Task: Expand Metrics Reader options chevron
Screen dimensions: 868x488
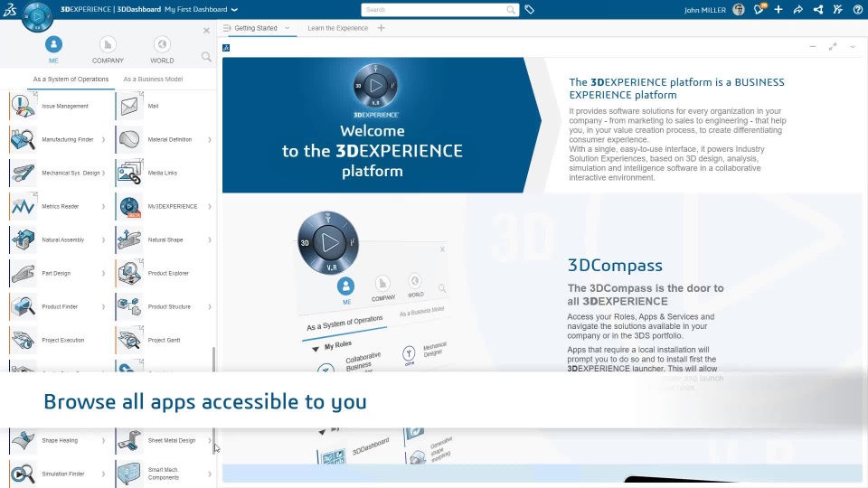Action: [x=103, y=206]
